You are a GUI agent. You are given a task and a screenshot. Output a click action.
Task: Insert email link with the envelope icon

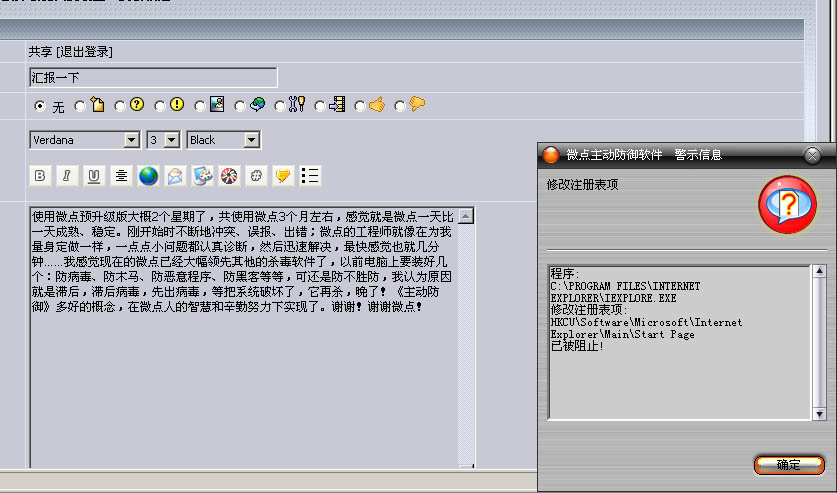[175, 176]
